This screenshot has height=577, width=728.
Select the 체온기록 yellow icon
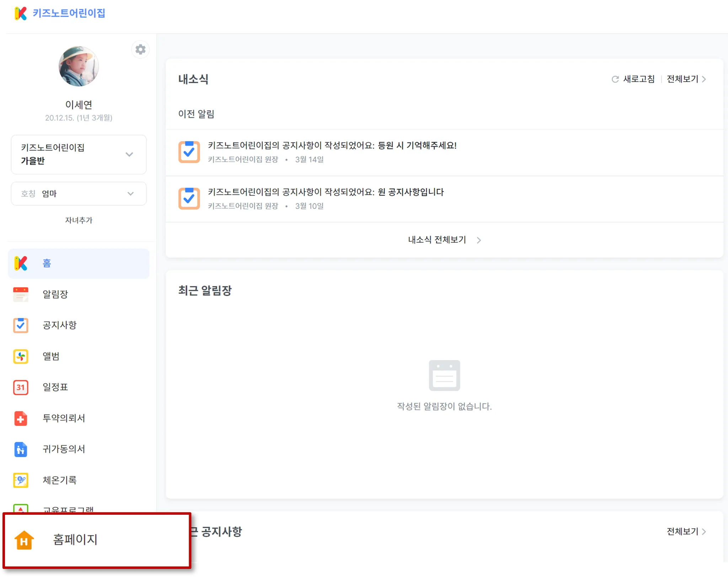21,480
